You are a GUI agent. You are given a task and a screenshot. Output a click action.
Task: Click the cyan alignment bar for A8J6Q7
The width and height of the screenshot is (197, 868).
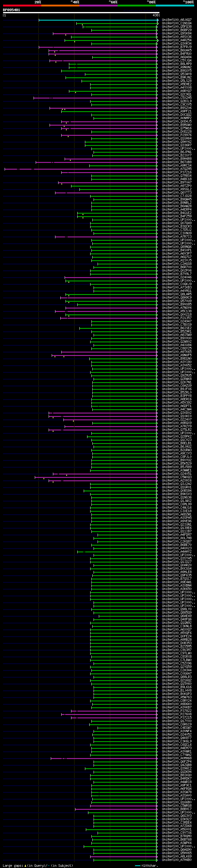pos(98,20)
